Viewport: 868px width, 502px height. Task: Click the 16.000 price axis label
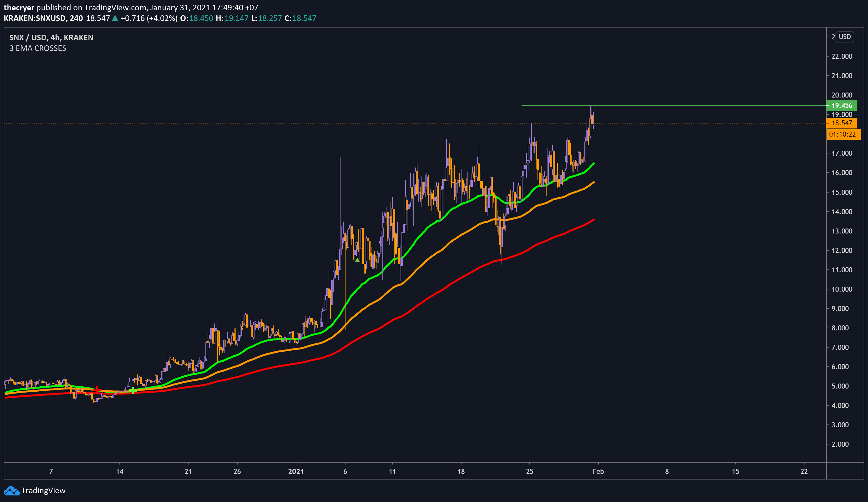pyautogui.click(x=842, y=173)
